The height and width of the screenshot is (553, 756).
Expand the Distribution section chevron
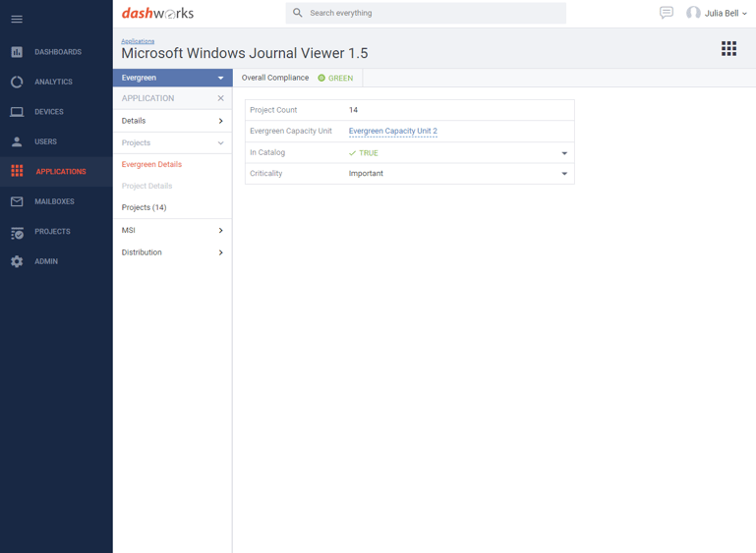click(221, 252)
